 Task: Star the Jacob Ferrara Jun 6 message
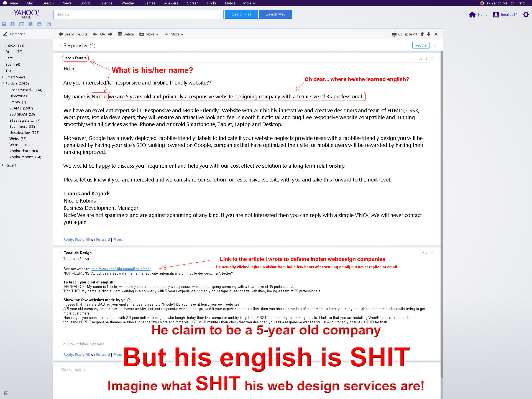pos(432,58)
